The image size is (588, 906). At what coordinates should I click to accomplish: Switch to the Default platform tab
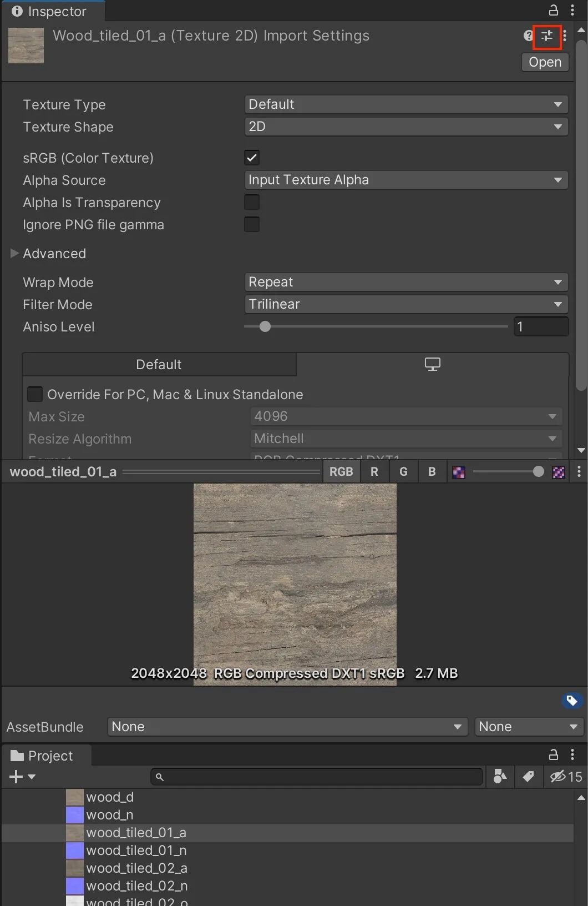pyautogui.click(x=159, y=365)
